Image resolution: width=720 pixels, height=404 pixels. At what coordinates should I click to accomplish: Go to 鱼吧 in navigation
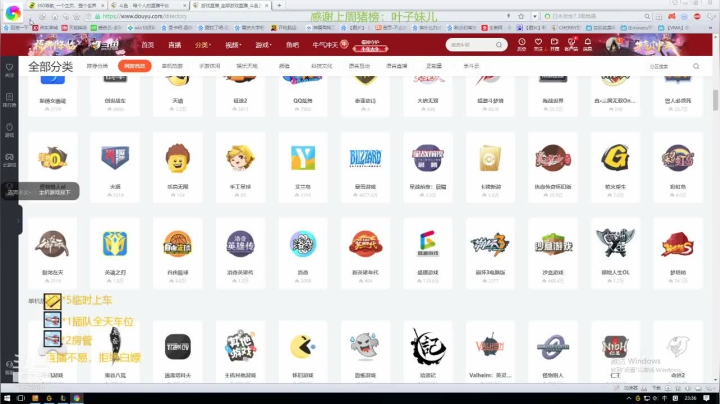coord(292,45)
